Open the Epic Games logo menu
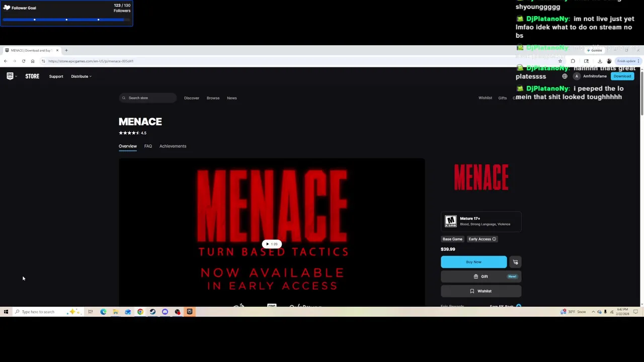644x362 pixels. [x=11, y=76]
